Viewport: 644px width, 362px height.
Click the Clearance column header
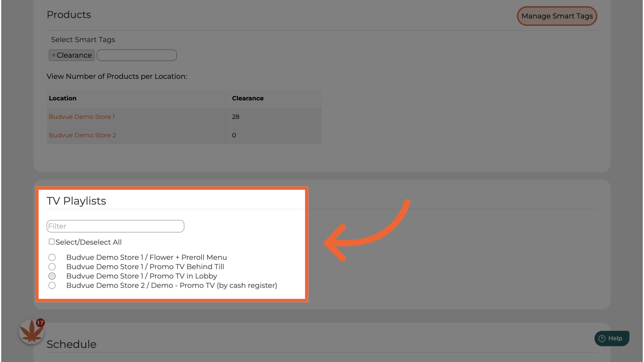point(248,98)
